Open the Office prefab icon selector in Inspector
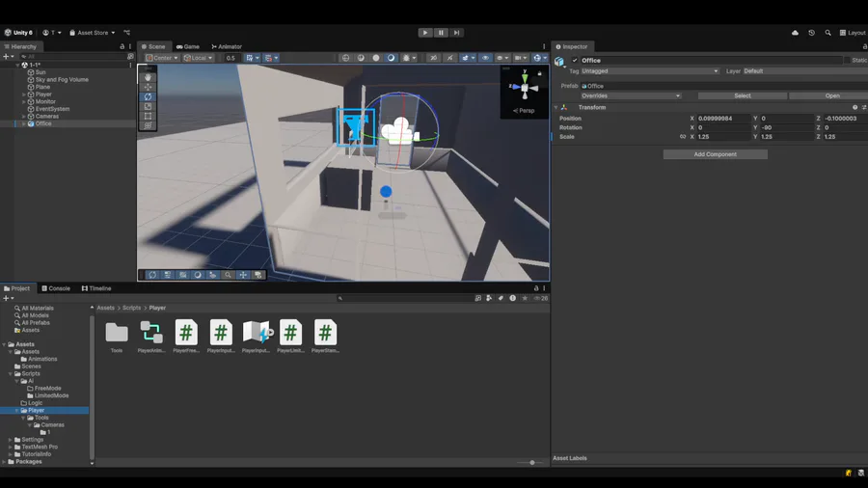The width and height of the screenshot is (868, 488). (x=559, y=62)
